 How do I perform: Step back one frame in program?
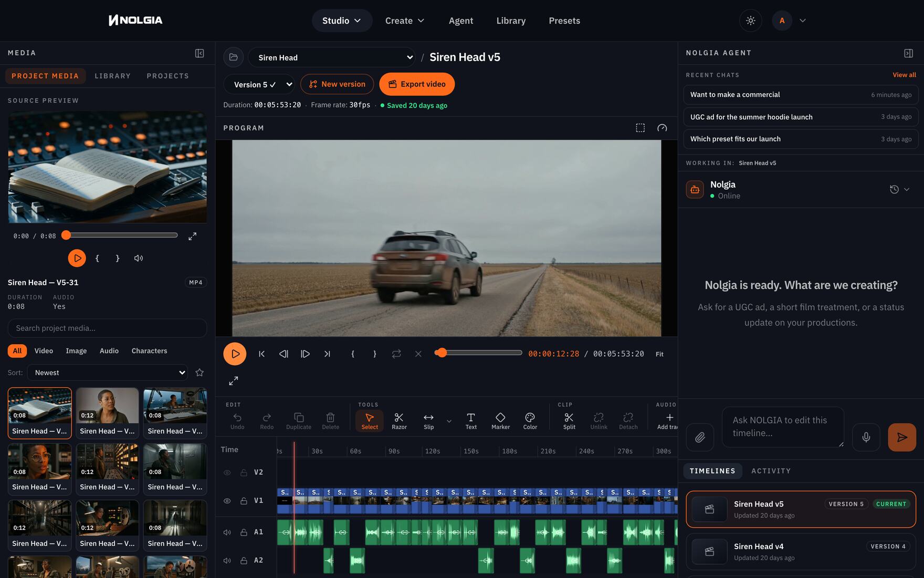[x=283, y=354]
